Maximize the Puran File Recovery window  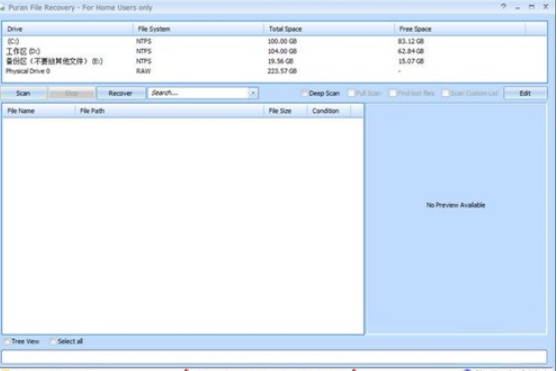(531, 7)
